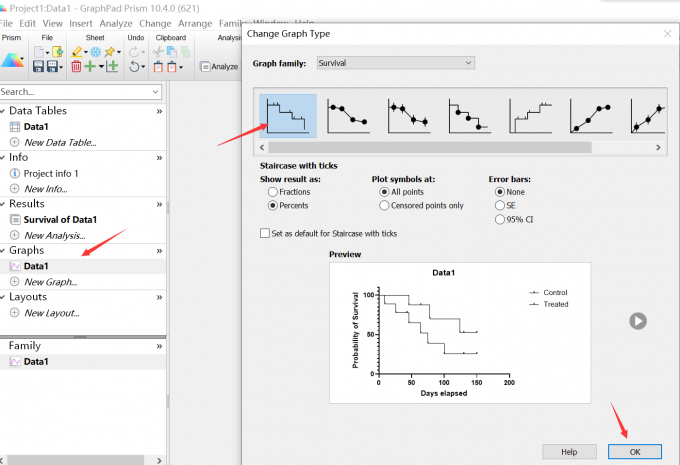Open Survival of Data1 results sheet
The width and height of the screenshot is (680, 465).
[x=60, y=219]
